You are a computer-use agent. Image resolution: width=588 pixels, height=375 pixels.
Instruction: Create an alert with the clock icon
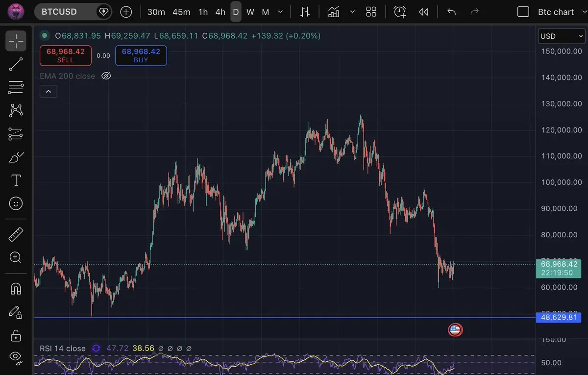click(400, 12)
